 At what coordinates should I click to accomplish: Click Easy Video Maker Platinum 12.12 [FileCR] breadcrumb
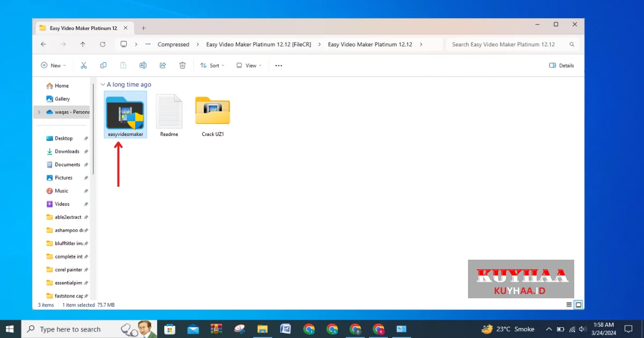click(x=259, y=45)
